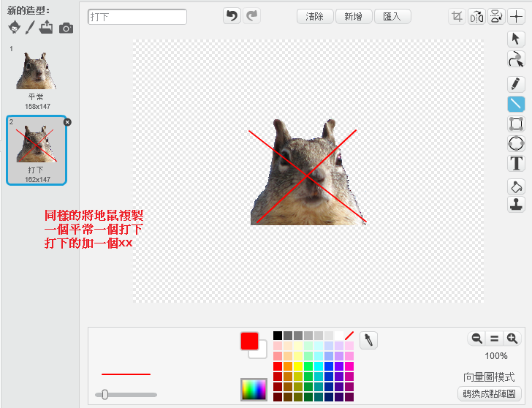532x408 pixels.
Task: Click the Undo arrow button
Action: point(232,16)
